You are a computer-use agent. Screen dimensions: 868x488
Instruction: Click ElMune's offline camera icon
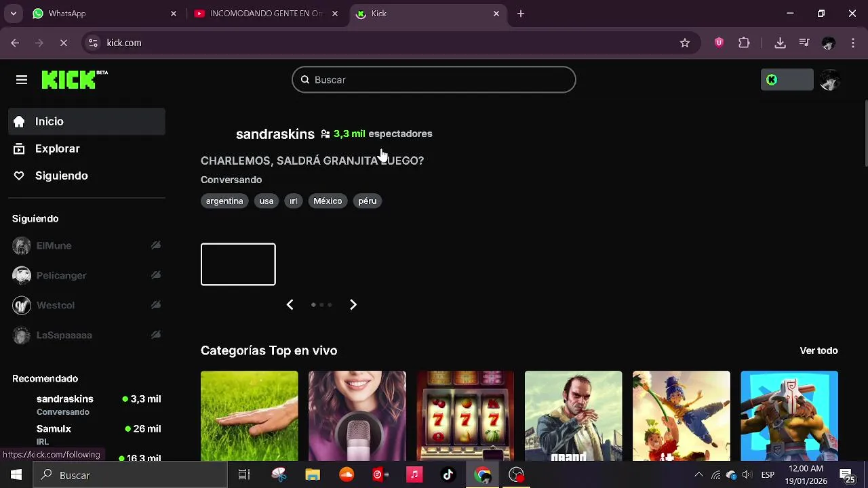coord(156,245)
